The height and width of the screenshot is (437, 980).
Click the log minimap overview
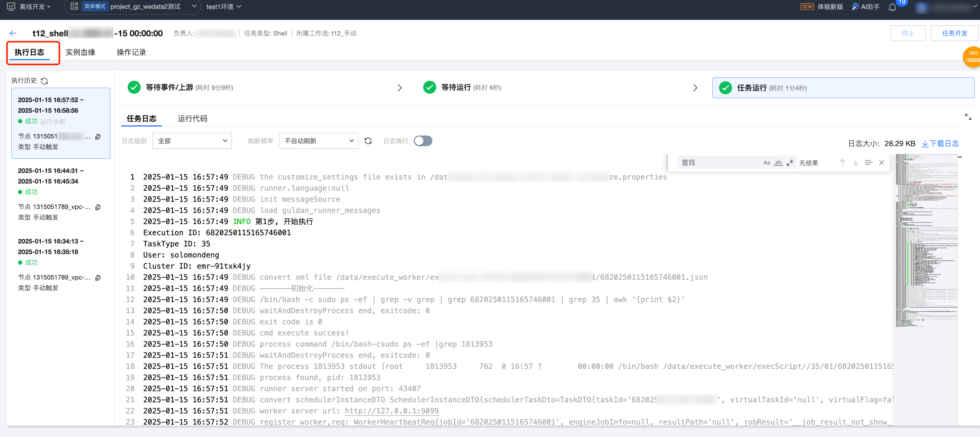point(926,240)
